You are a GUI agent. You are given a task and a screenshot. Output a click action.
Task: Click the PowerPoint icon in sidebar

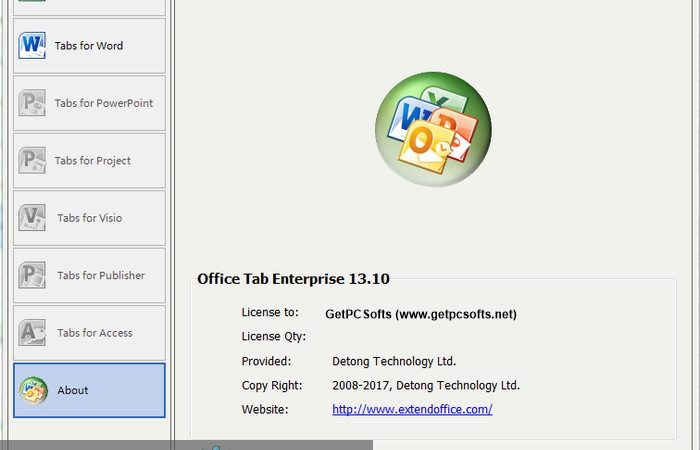coord(32,103)
